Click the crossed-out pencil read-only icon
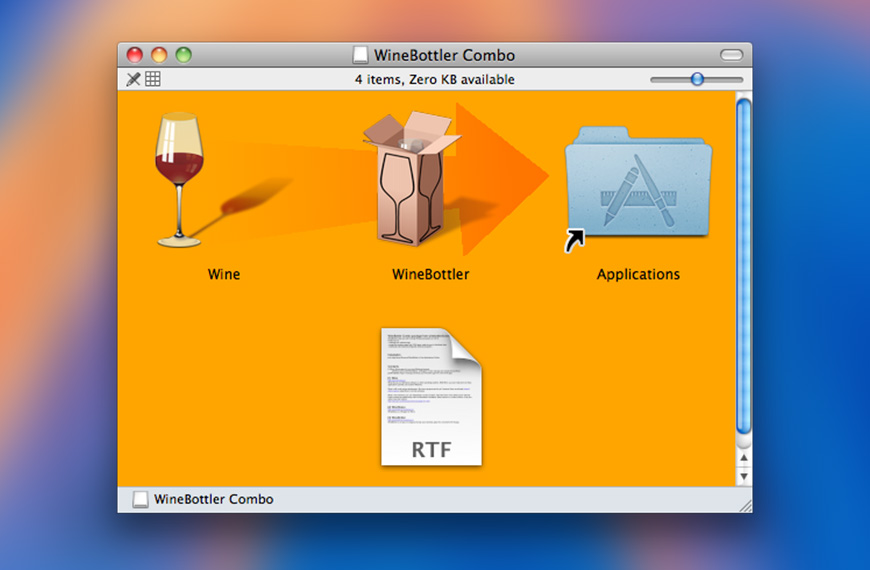The image size is (870, 570). click(x=133, y=79)
